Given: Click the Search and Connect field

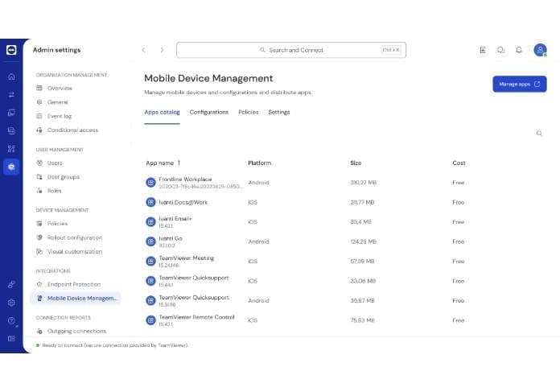Looking at the screenshot, I should pyautogui.click(x=291, y=50).
